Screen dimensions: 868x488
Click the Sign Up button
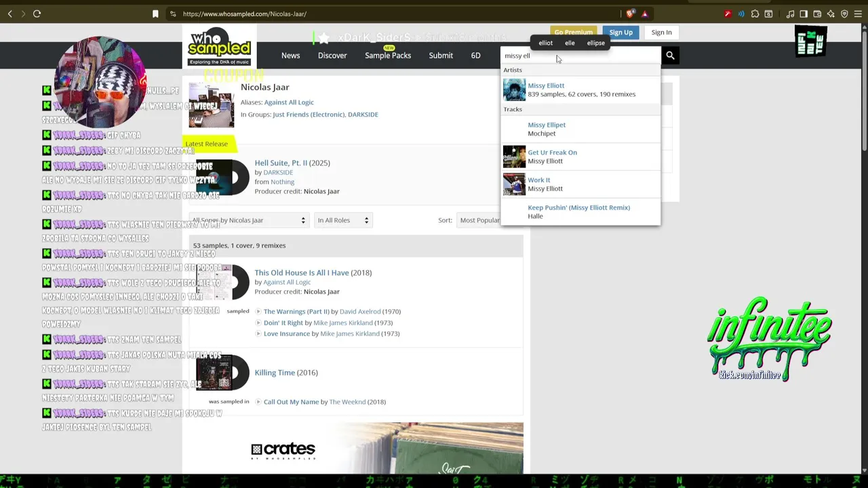coord(620,33)
